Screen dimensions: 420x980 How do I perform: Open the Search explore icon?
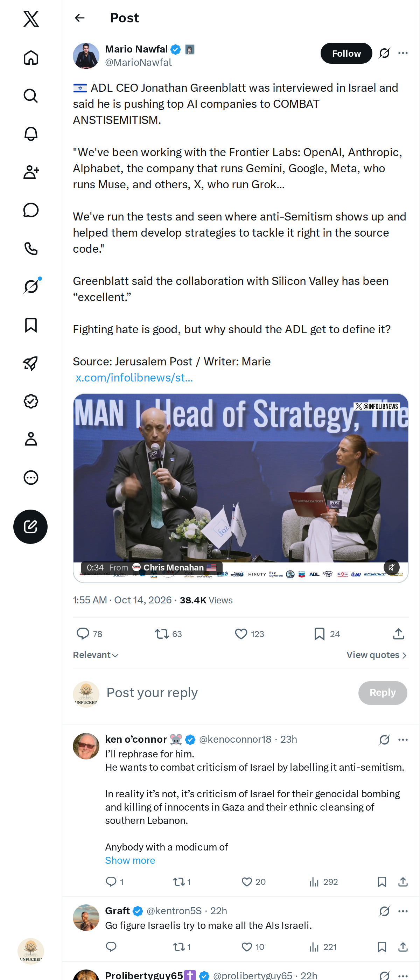(x=31, y=96)
